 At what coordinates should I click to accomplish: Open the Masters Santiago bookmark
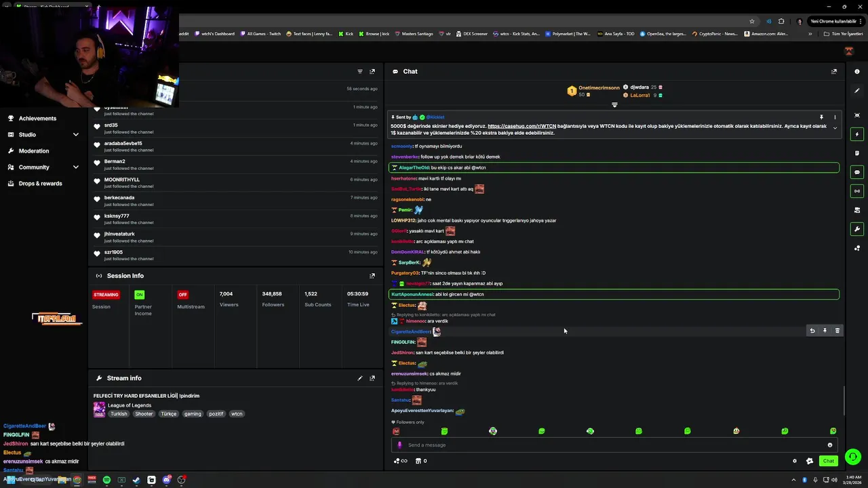[414, 34]
